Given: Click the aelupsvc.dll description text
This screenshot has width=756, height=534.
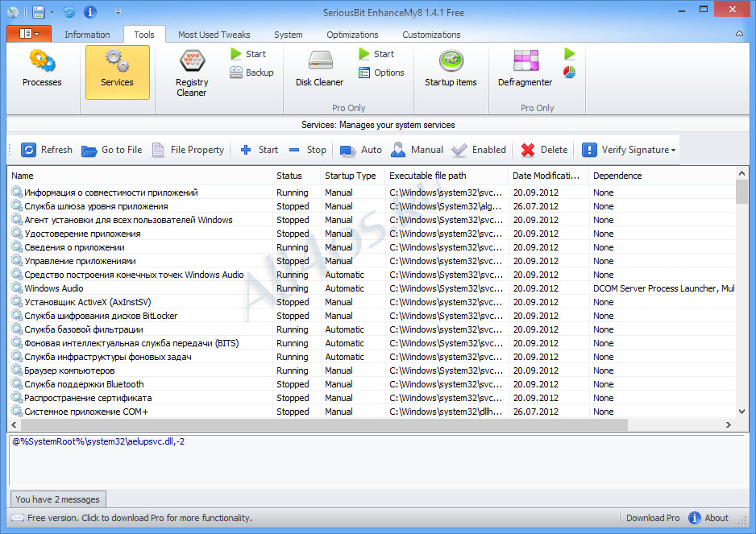Looking at the screenshot, I should [98, 441].
